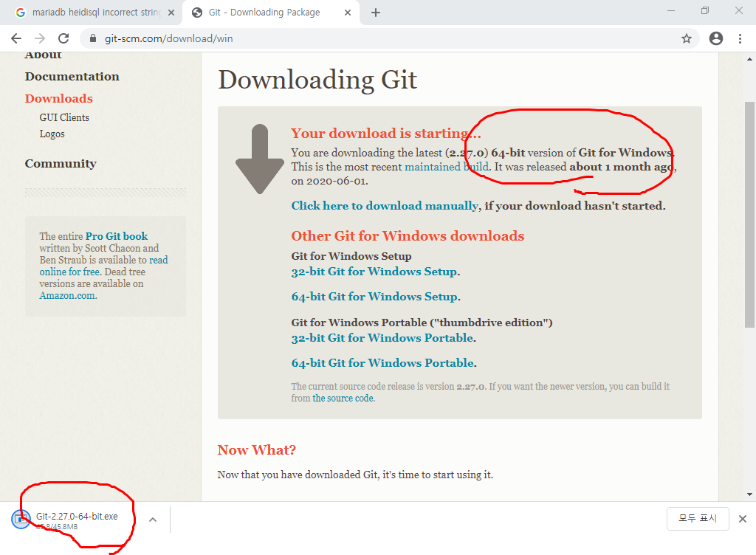Screen dimensions: 756x555
Task: Open the Pro Git book link
Action: pos(117,236)
